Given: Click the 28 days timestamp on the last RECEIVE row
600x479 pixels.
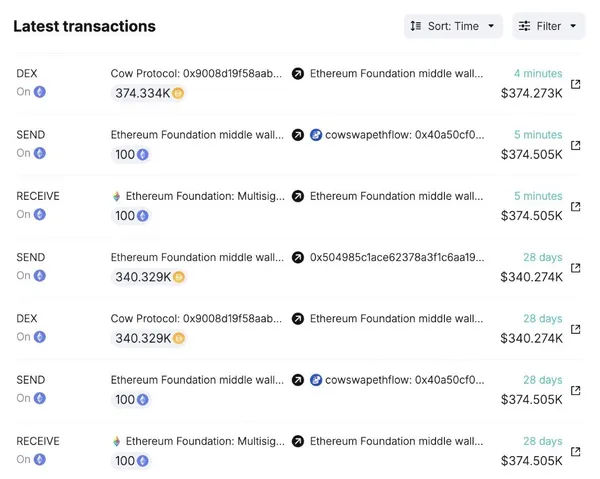Looking at the screenshot, I should tap(543, 441).
